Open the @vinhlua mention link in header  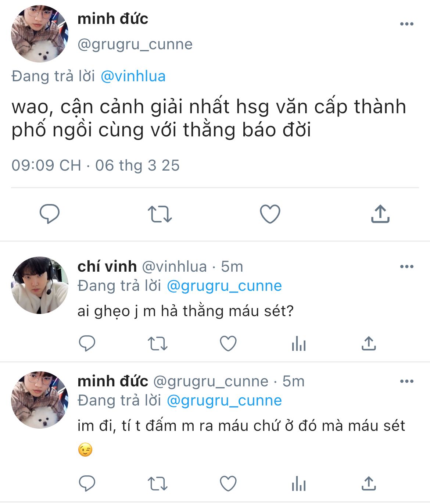133,76
